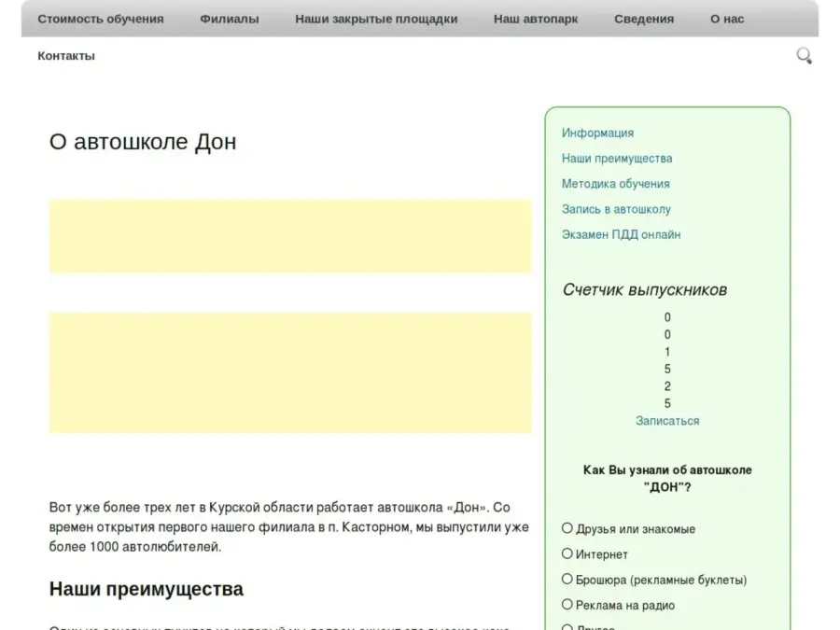
Task: Choose the Реклама на радио radio option
Action: click(567, 604)
